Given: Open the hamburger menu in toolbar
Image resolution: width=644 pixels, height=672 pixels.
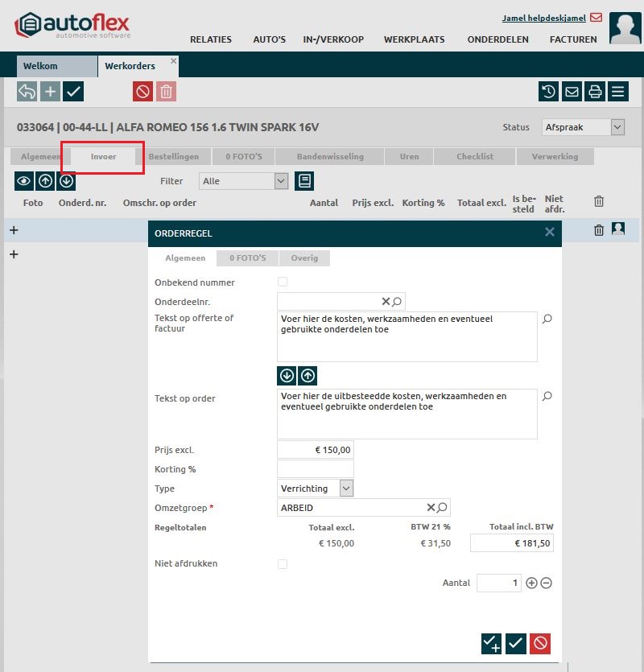Looking at the screenshot, I should 618,91.
